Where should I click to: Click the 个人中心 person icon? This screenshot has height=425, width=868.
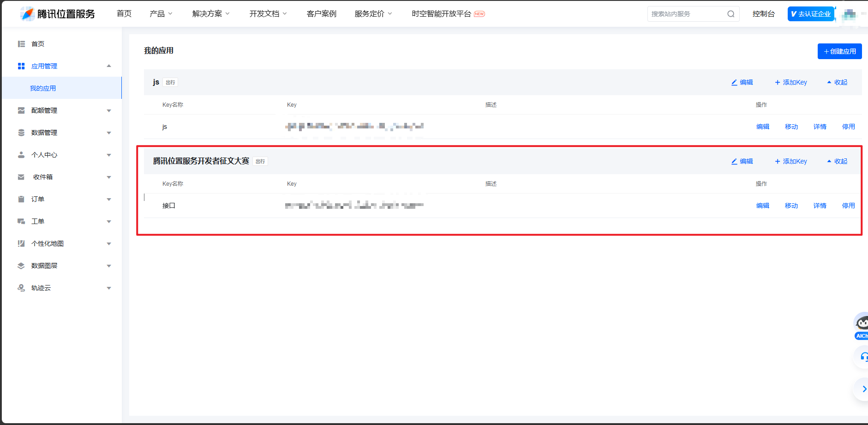pos(21,155)
